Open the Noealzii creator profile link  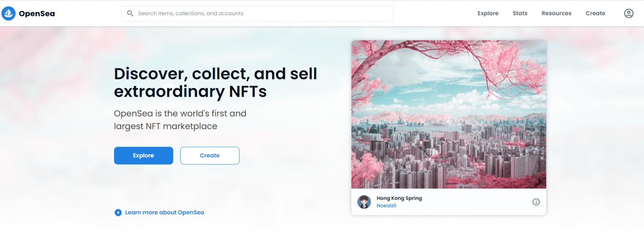coord(386,205)
